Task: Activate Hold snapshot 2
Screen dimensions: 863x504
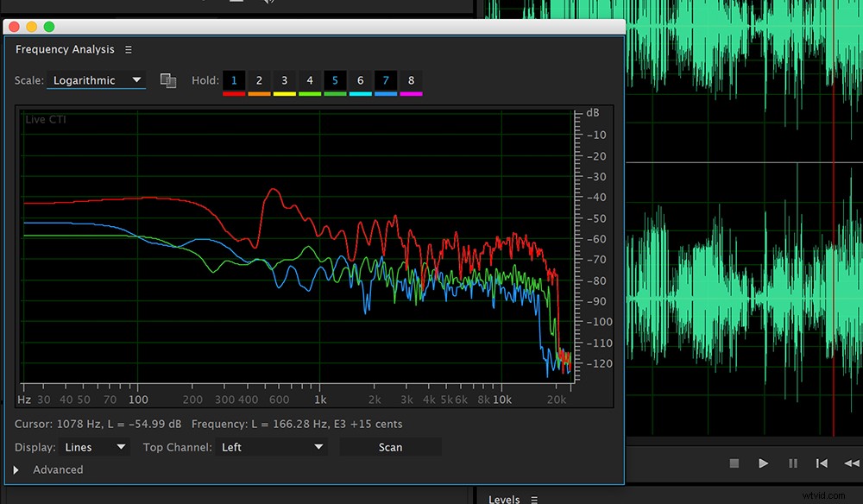Action: [259, 81]
